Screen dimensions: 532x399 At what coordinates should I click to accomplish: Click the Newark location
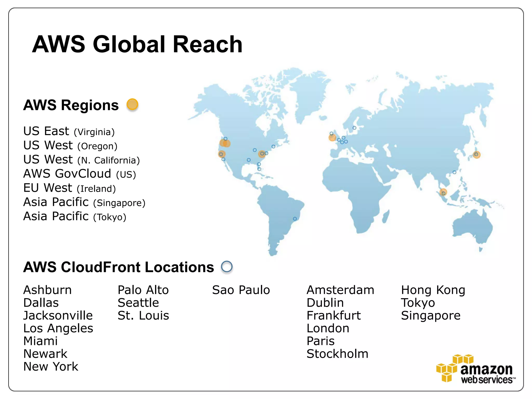coord(45,354)
